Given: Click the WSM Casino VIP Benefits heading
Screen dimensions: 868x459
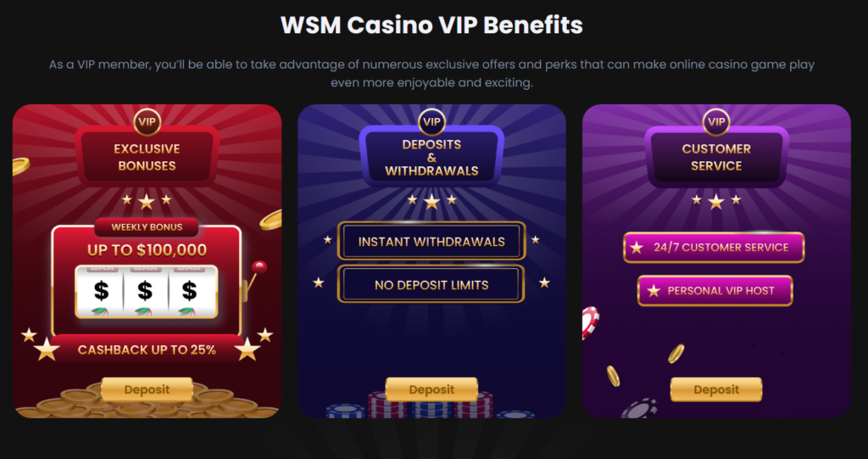Looking at the screenshot, I should tap(431, 25).
